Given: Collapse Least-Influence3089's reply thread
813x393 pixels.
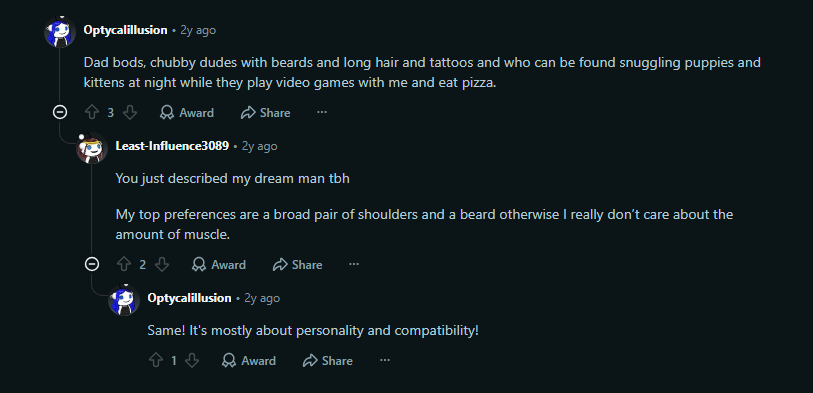Looking at the screenshot, I should [x=92, y=264].
